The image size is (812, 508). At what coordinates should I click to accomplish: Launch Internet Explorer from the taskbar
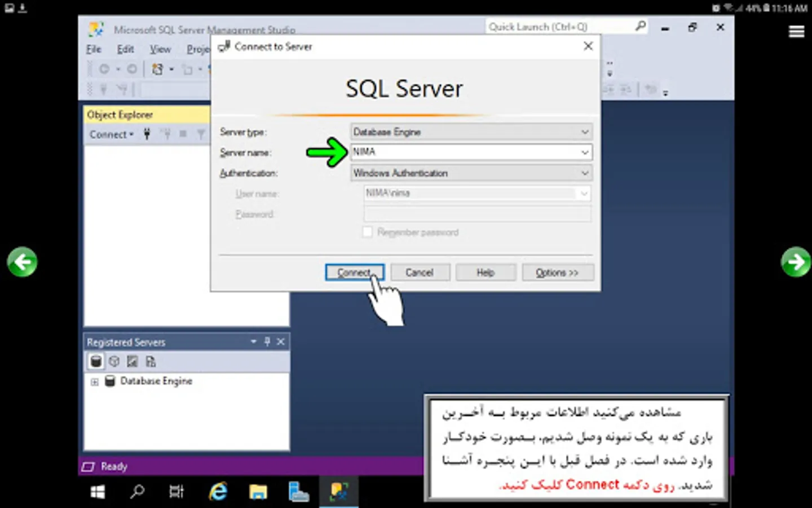point(218,492)
